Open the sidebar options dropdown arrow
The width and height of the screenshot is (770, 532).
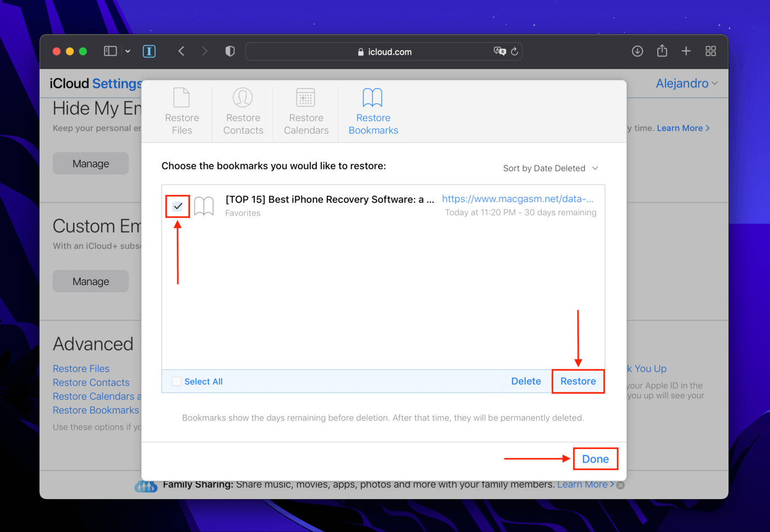click(x=128, y=51)
